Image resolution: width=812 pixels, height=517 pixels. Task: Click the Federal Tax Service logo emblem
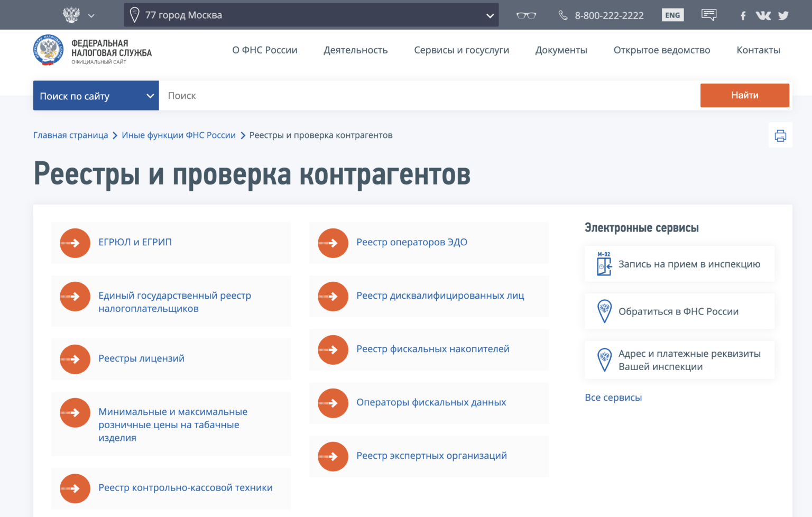(48, 51)
